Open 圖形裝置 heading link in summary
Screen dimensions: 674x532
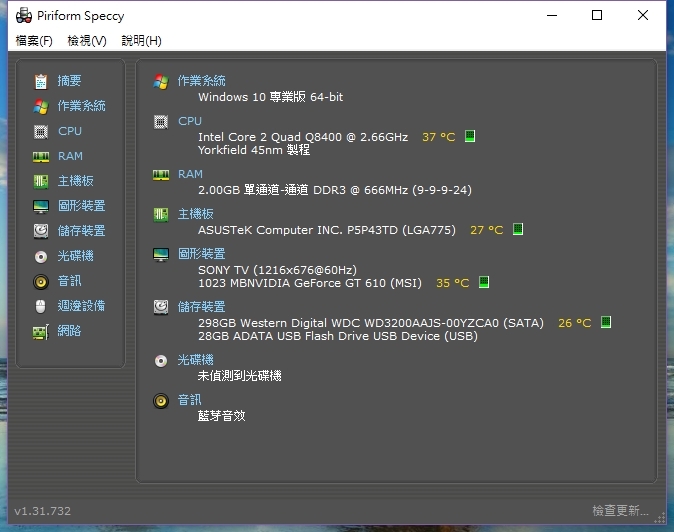pyautogui.click(x=202, y=254)
